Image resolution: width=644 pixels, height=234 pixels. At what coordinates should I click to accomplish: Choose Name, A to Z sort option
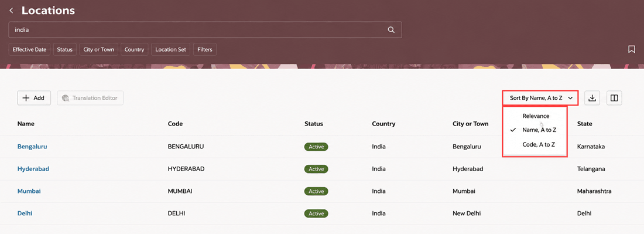[539, 130]
